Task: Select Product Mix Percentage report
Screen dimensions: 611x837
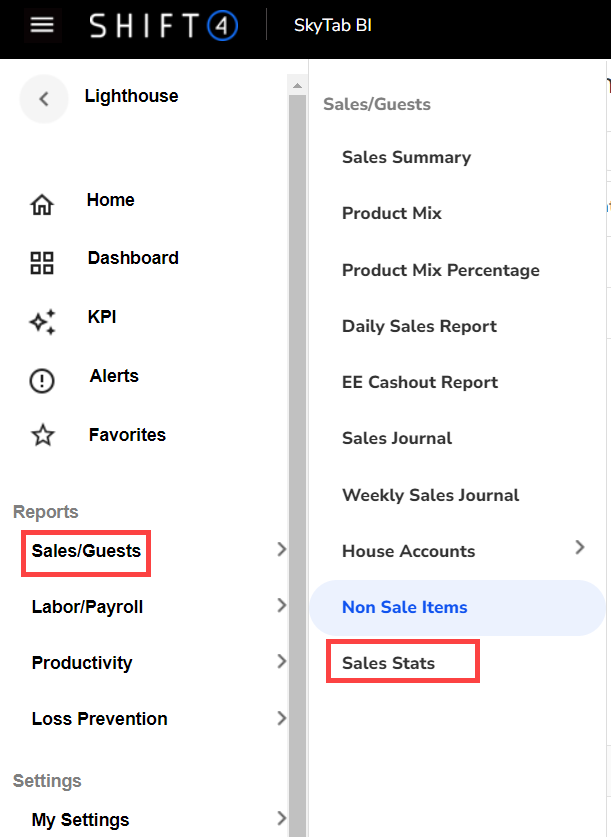Action: [440, 270]
